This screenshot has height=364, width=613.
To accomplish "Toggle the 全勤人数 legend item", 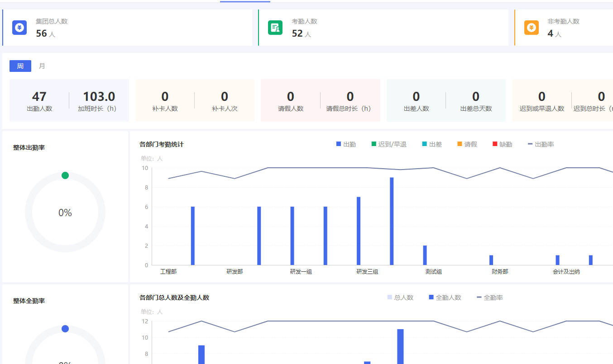I will (445, 298).
